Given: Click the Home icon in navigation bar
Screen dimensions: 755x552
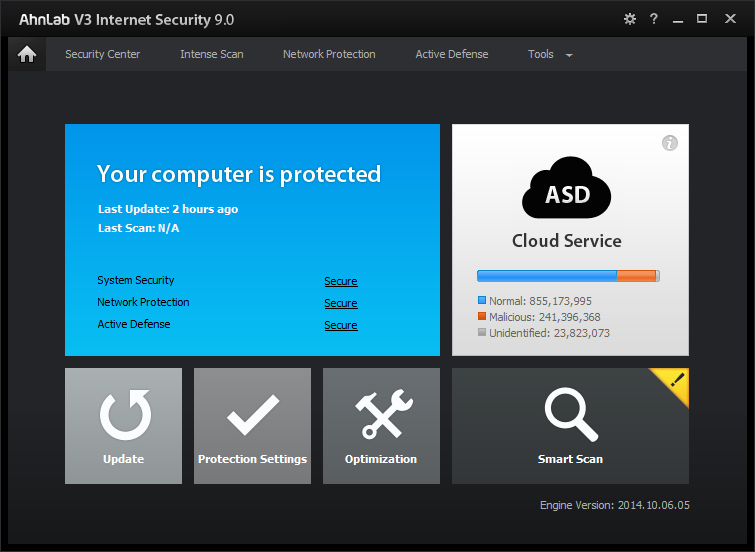Looking at the screenshot, I should point(27,55).
